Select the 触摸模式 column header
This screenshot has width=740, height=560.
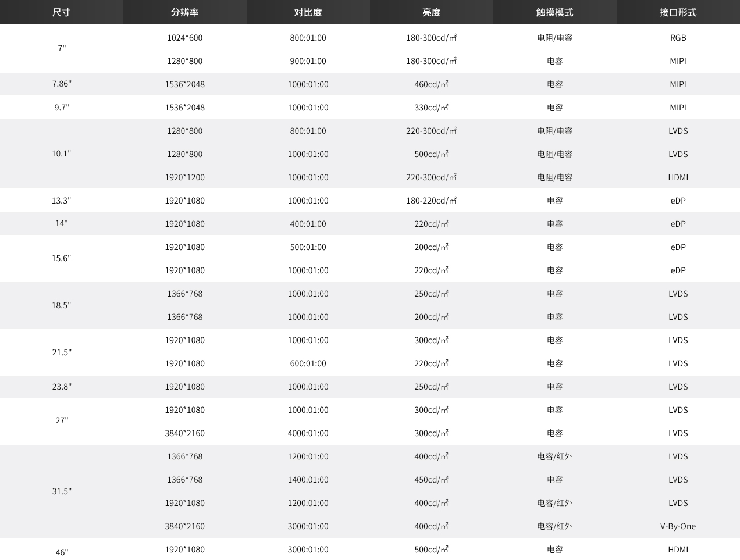pos(555,12)
